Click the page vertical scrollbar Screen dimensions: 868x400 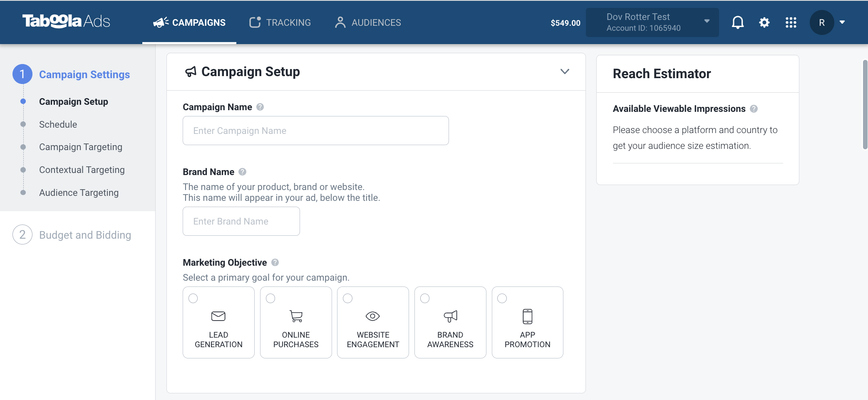pyautogui.click(x=865, y=105)
